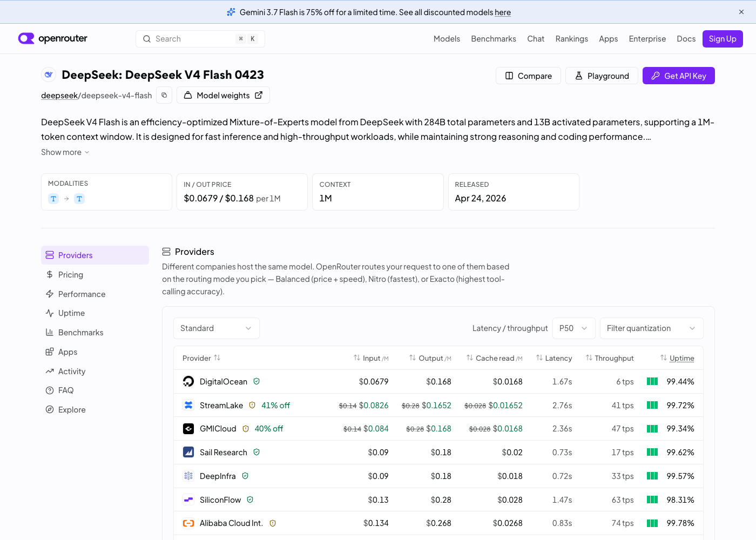Sort by Input price column

371,358
